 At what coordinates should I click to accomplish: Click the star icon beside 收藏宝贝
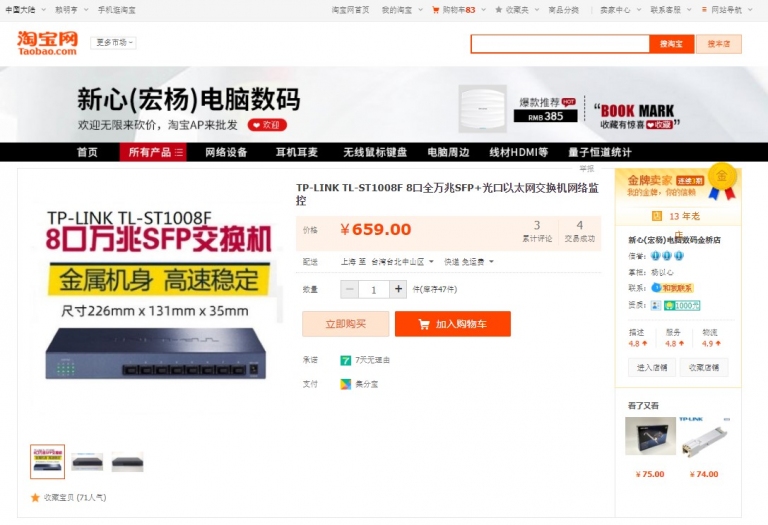coord(35,498)
